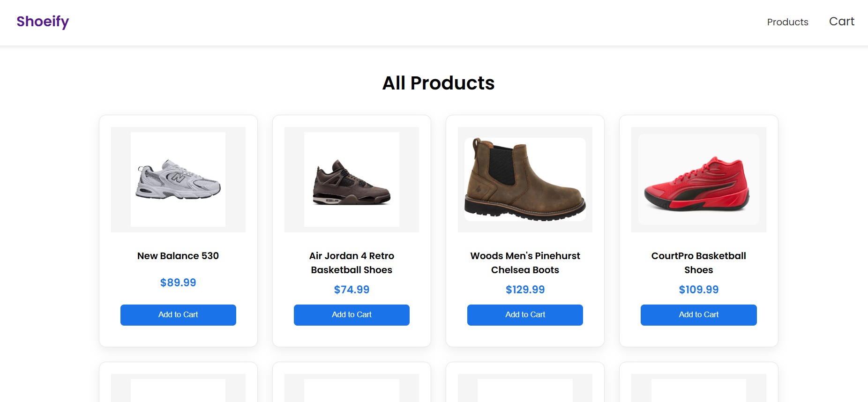Open the Air Jordan 4 Retro product title
The height and width of the screenshot is (402, 868).
click(352, 262)
